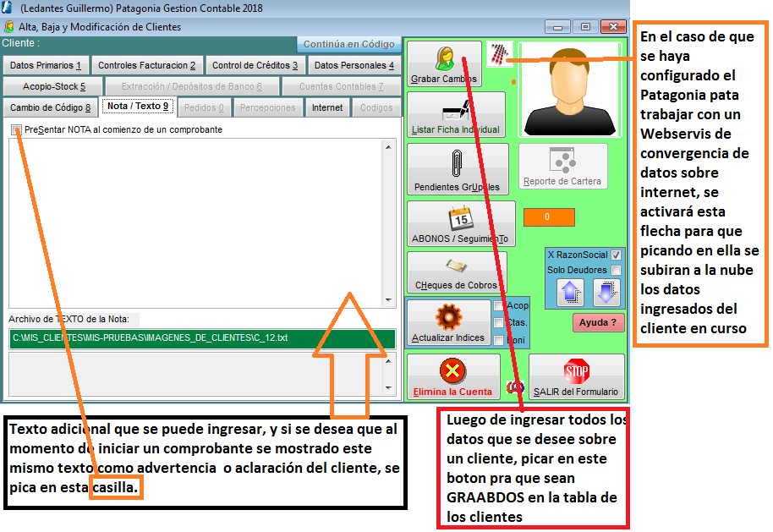Click SALIR del Formulario stop button
This screenshot has width=773, height=532.
click(x=576, y=376)
